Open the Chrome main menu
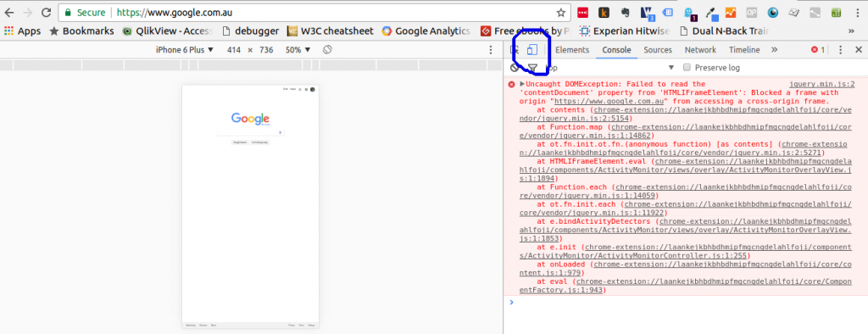The image size is (868, 334). (x=858, y=12)
